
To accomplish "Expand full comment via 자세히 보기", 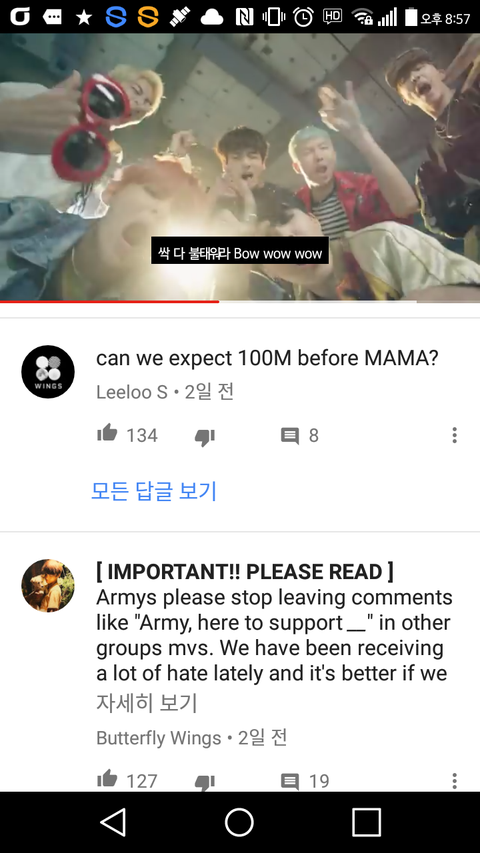I will pyautogui.click(x=146, y=703).
